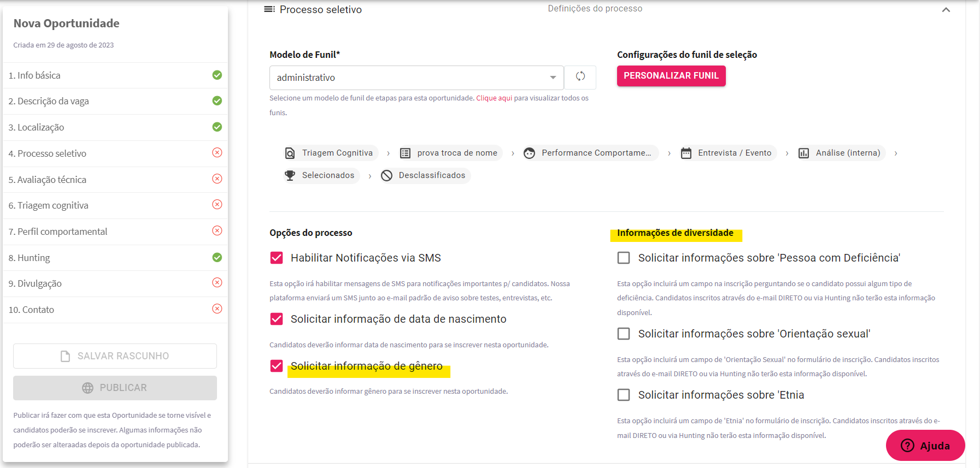980x468 pixels.
Task: Click the Análise (interna) chart icon
Action: (x=803, y=153)
